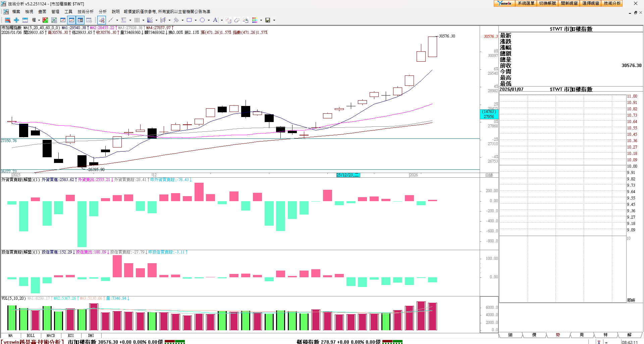Click the 開新視窗 button

click(569, 3)
